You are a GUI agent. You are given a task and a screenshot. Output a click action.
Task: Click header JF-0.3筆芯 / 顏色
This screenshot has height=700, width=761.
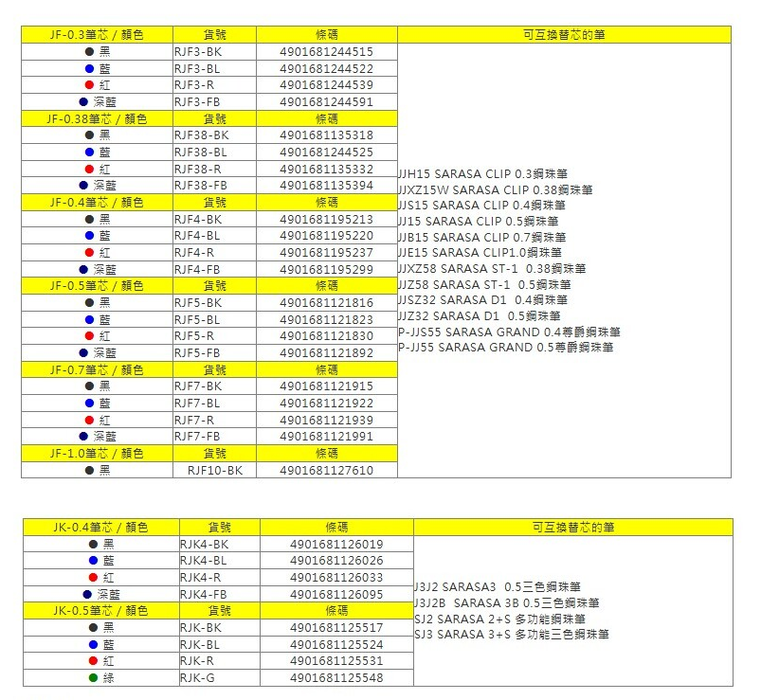(97, 35)
